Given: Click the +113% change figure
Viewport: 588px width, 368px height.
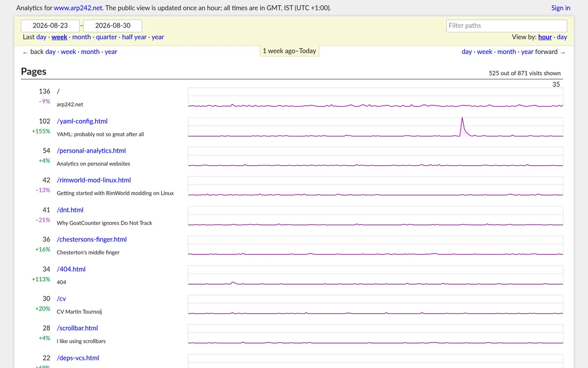Looking at the screenshot, I should [41, 279].
